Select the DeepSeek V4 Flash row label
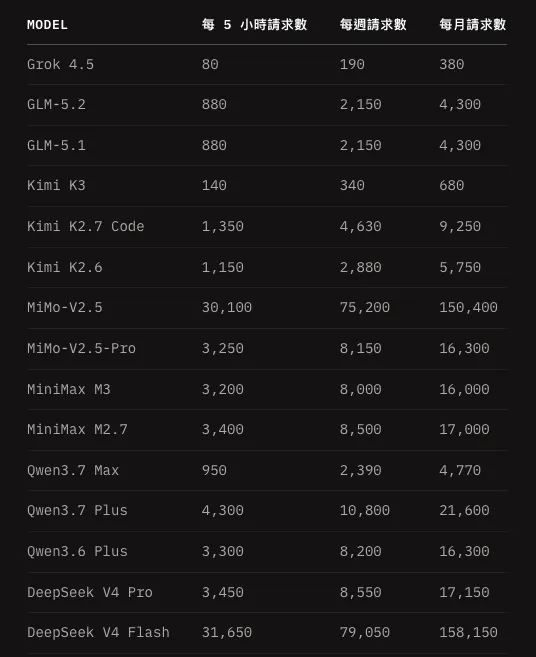The width and height of the screenshot is (536, 657). tap(98, 632)
